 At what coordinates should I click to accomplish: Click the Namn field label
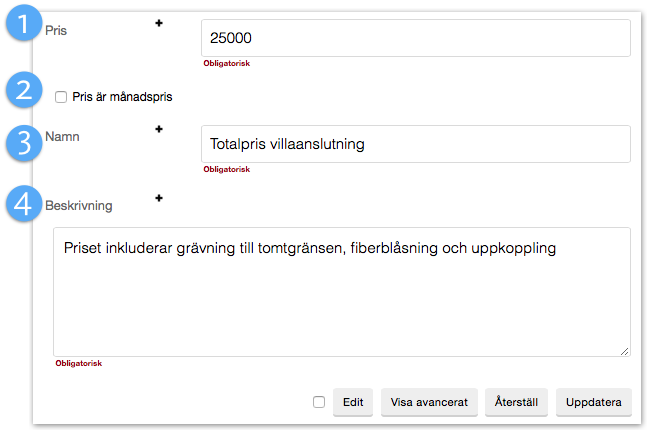tap(62, 136)
